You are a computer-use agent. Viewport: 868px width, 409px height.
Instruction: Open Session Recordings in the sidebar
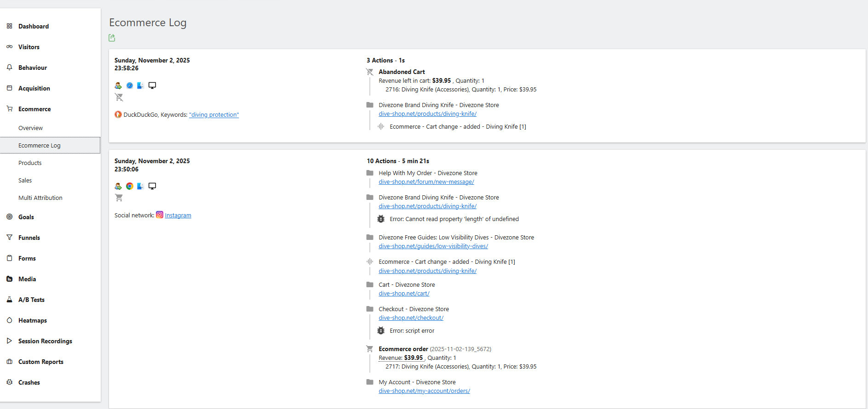(x=45, y=341)
